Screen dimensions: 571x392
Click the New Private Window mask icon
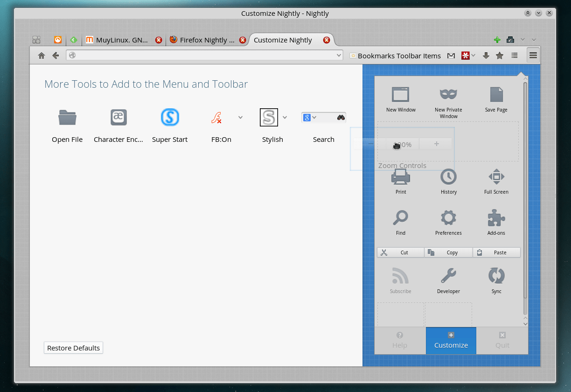coord(448,95)
